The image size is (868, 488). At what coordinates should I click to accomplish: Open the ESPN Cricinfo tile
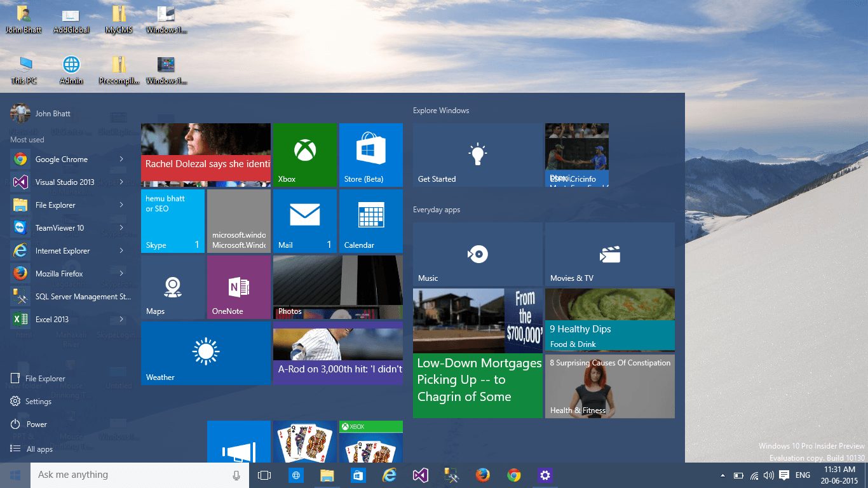click(577, 155)
